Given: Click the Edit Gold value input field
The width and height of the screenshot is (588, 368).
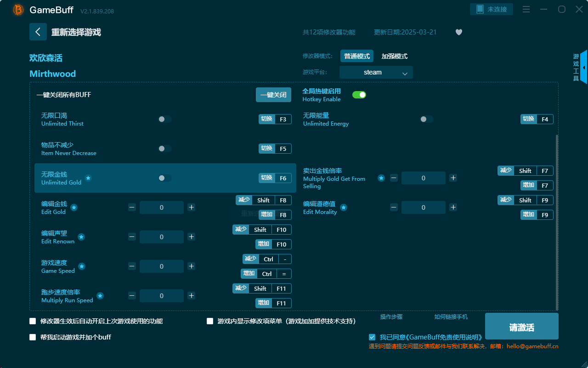Looking at the screenshot, I should (162, 207).
